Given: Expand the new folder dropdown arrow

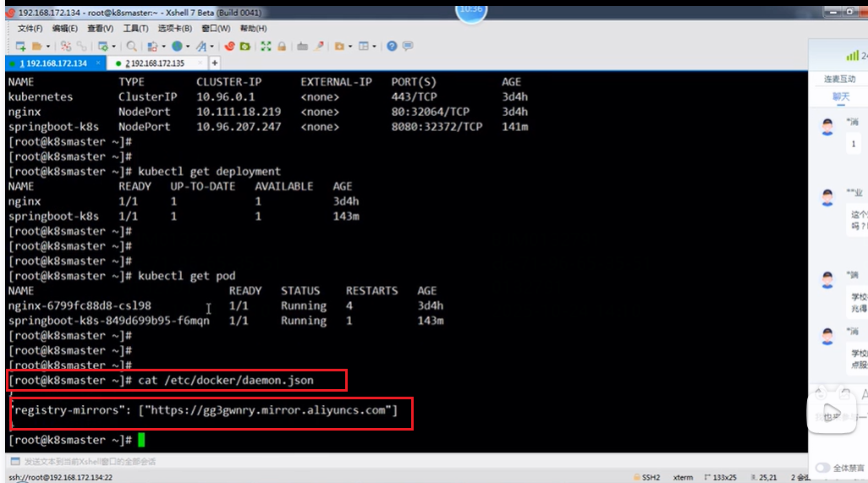Looking at the screenshot, I should (x=350, y=47).
